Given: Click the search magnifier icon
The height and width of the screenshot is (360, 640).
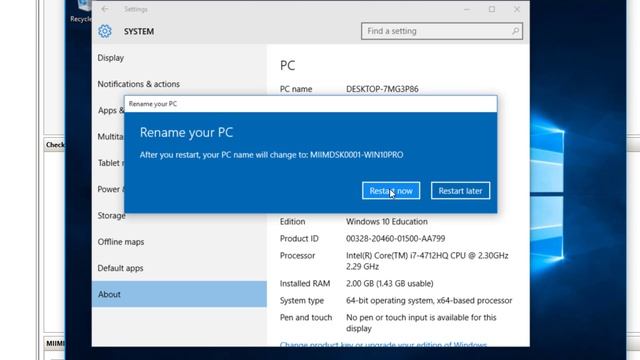Looking at the screenshot, I should (515, 31).
